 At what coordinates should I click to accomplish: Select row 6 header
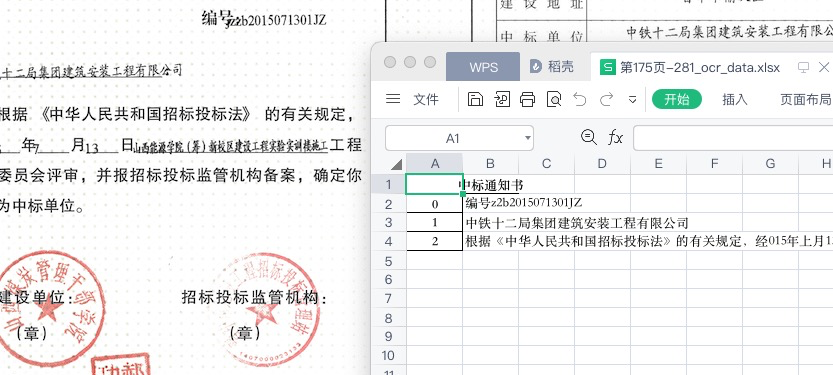pos(388,279)
